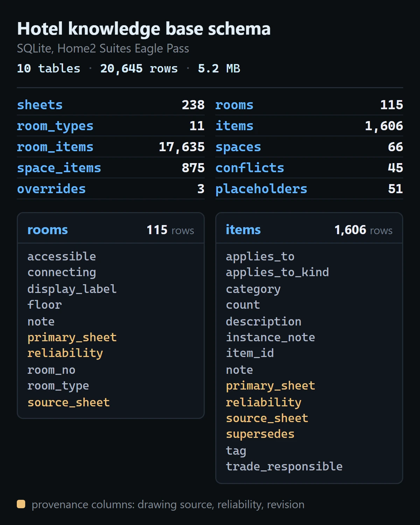The image size is (420, 525).
Task: Click the 51 count beside placeholders
Action: 395,189
